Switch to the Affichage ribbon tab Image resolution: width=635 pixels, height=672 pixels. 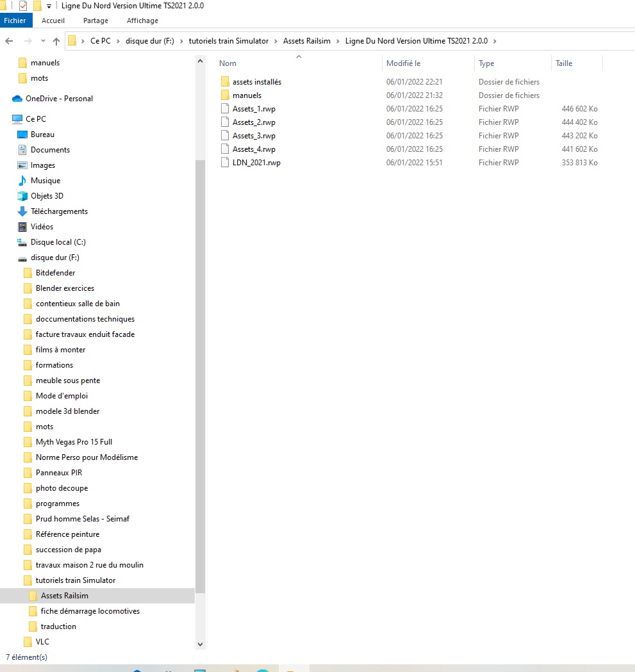(142, 20)
